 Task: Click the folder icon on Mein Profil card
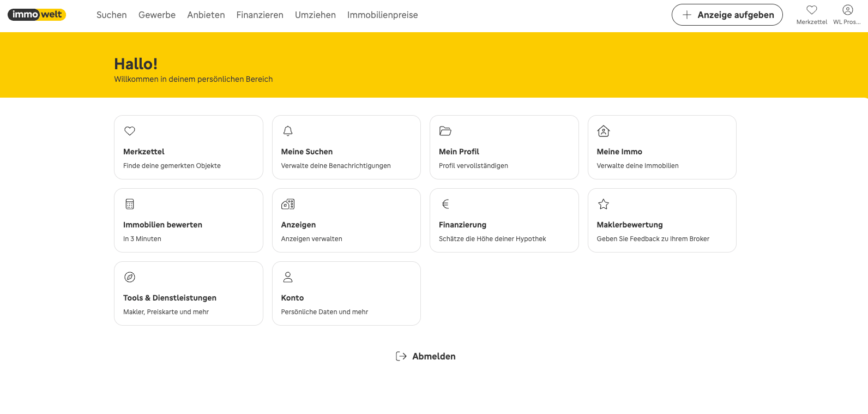tap(445, 131)
